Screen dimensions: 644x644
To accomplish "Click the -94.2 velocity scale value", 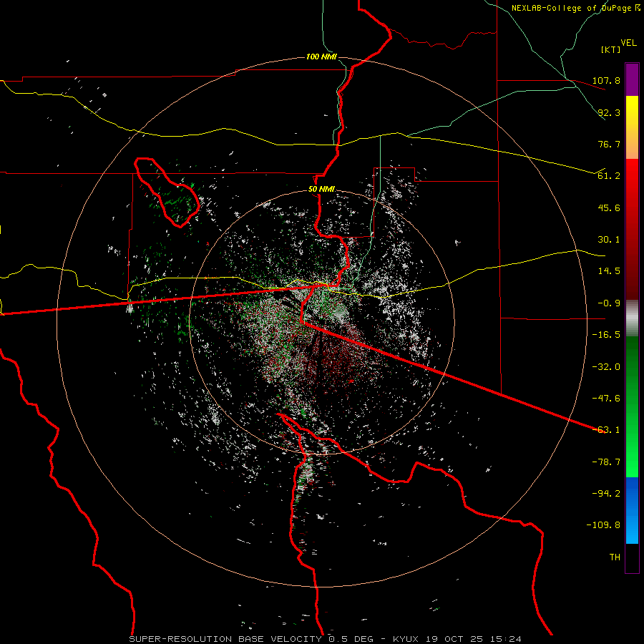I will tap(606, 494).
